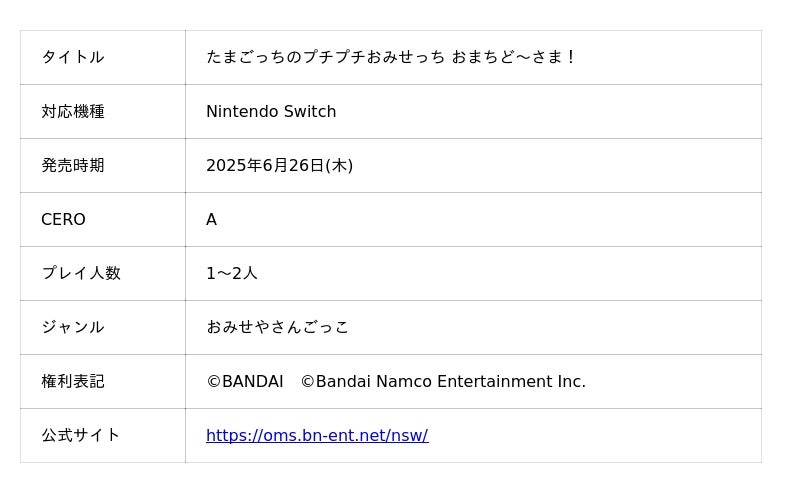The height and width of the screenshot is (493, 800).
Task: Click the Nintendo Switch text
Action: click(270, 111)
